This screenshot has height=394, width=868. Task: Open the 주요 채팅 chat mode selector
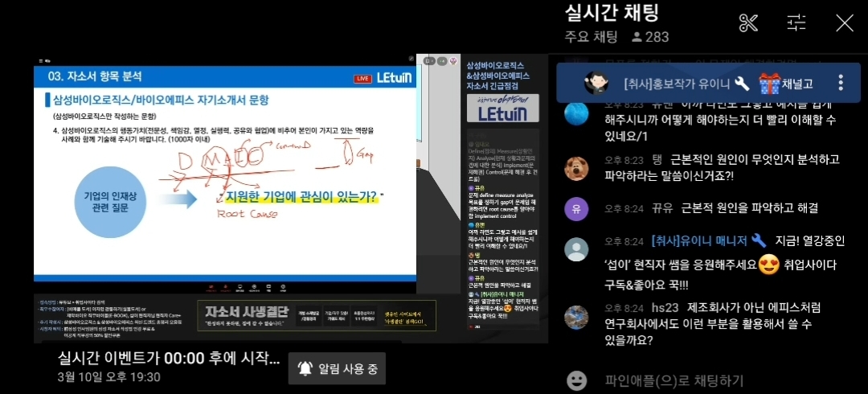pos(591,37)
